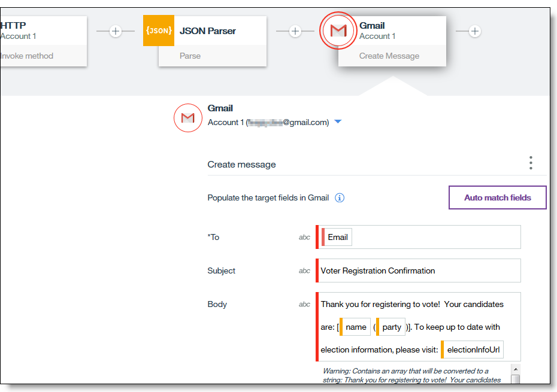The height and width of the screenshot is (392, 557).
Task: Click the Gmail logo beside account details
Action: click(187, 118)
